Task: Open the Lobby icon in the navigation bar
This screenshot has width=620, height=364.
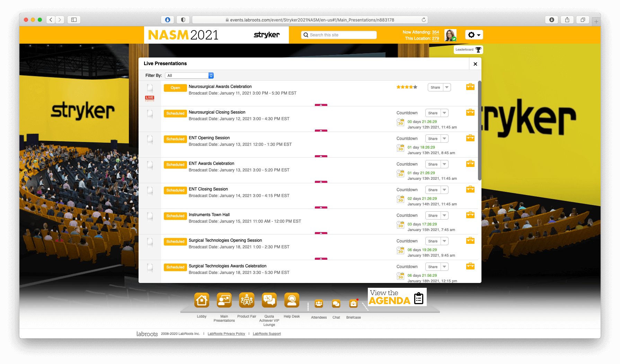Action: click(202, 300)
